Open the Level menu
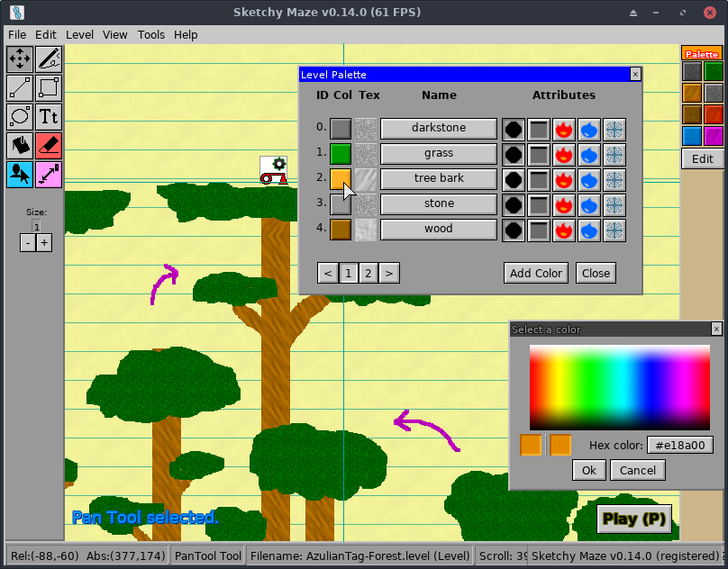Screen dimensions: 728x569 point(79,35)
